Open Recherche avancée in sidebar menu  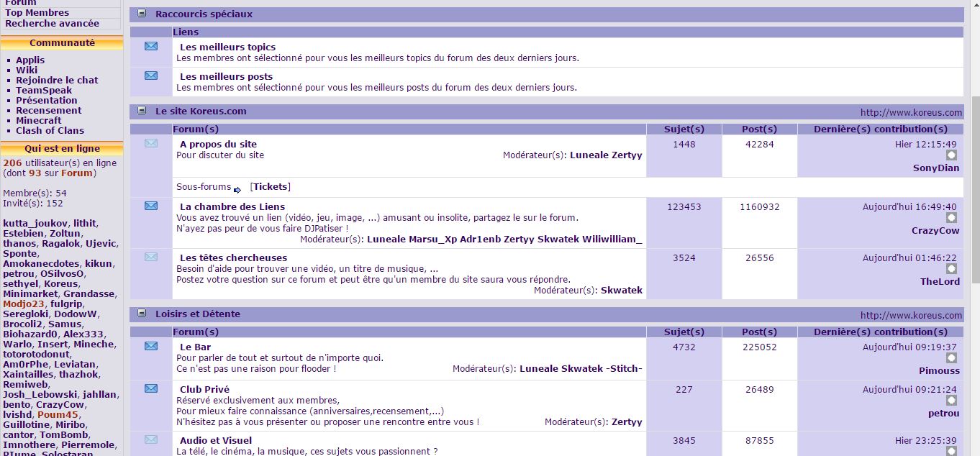pyautogui.click(x=53, y=23)
